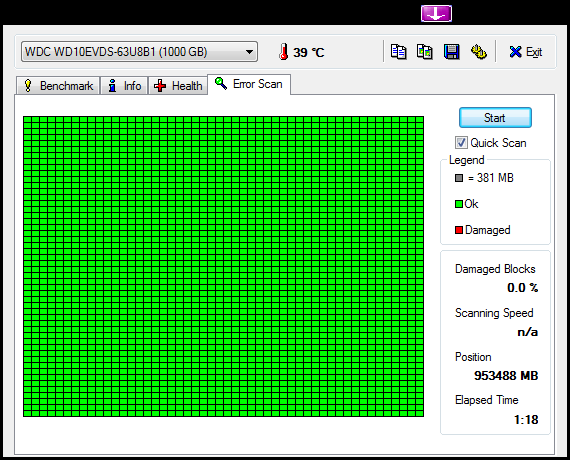Switch to the Health tab
This screenshot has width=570, height=460.
coord(178,86)
